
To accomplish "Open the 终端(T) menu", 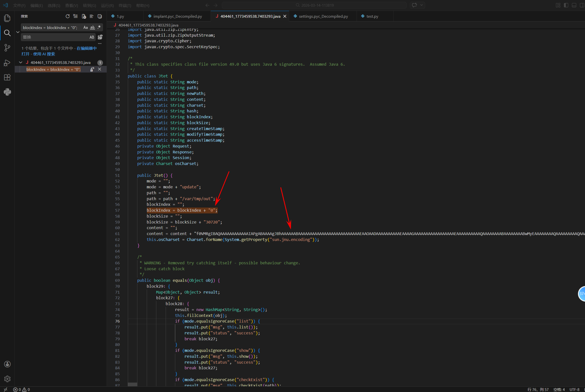I will pyautogui.click(x=125, y=5).
